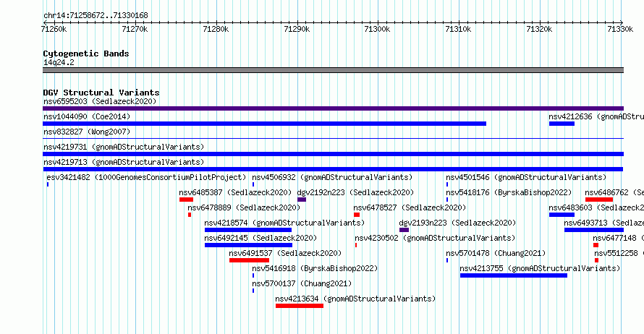644x334 pixels.
Task: Click the blue bar under nsv4219731
Action: pyautogui.click(x=333, y=154)
